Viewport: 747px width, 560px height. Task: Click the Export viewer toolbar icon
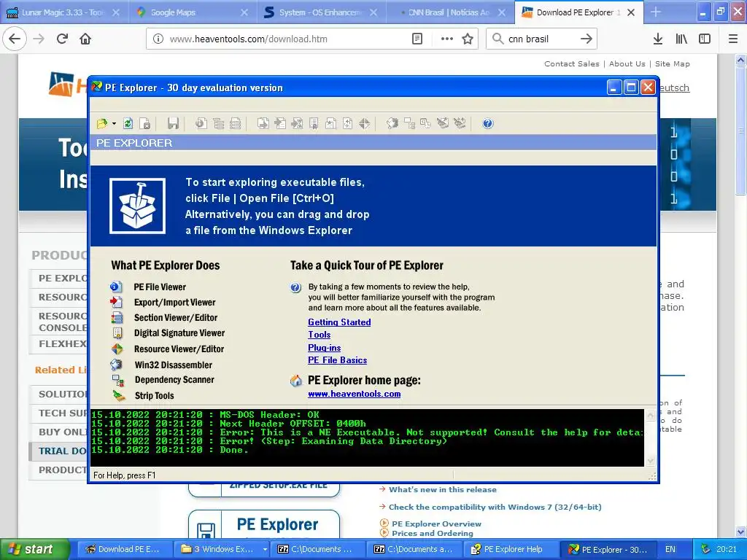pyautogui.click(x=263, y=124)
